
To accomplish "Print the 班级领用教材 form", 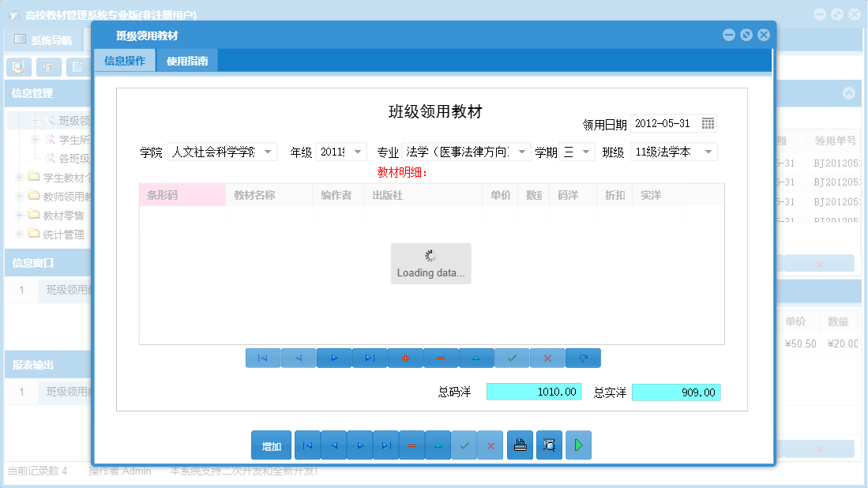I will (520, 445).
